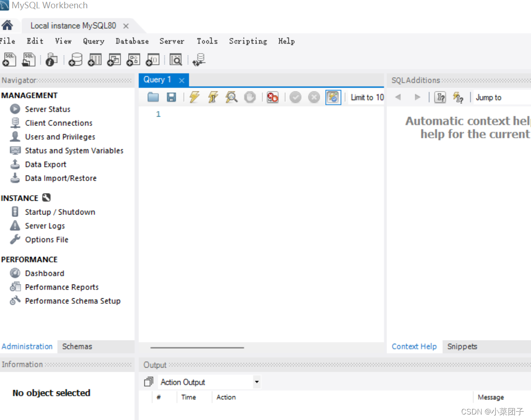
Task: Open the Database menu
Action: point(132,41)
